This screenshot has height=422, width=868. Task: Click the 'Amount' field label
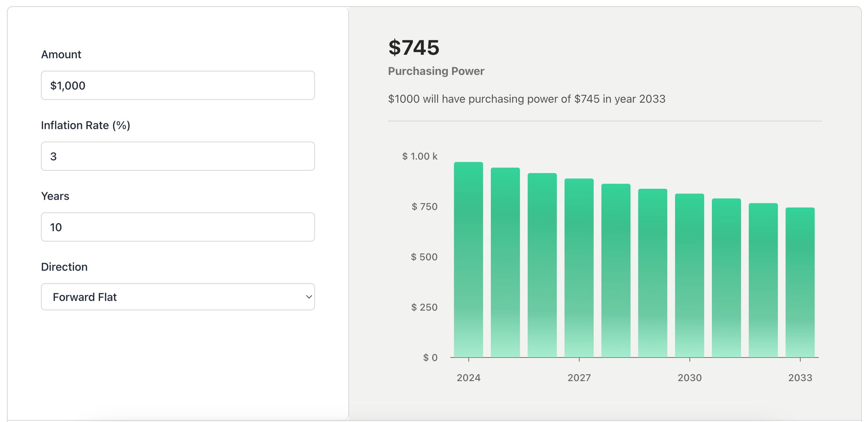[x=61, y=54]
